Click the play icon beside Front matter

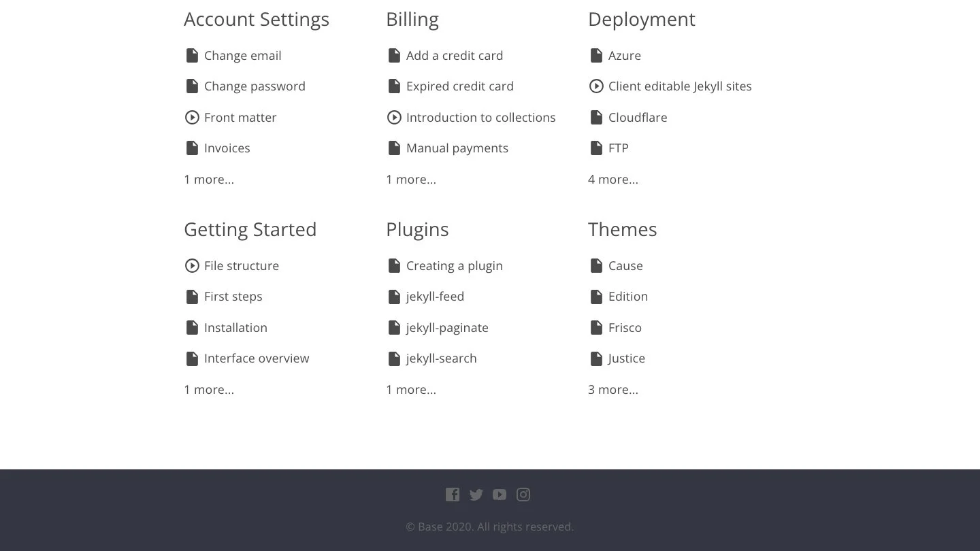192,118
